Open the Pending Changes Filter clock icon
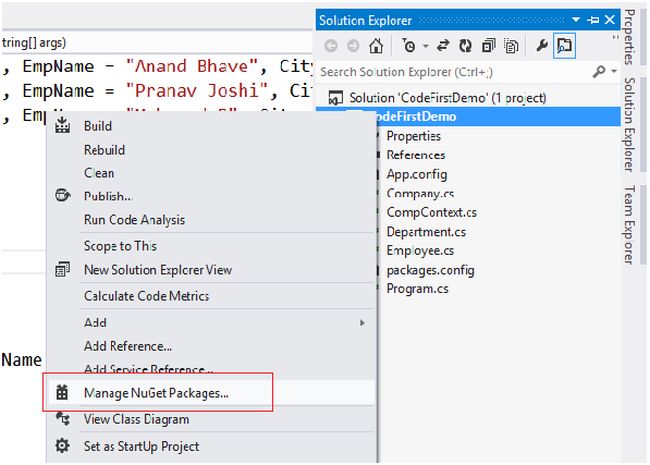650x465 pixels. 408,46
